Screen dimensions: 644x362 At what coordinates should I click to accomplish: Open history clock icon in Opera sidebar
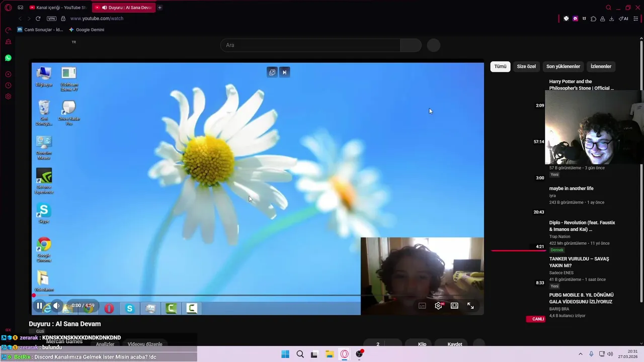(x=8, y=85)
